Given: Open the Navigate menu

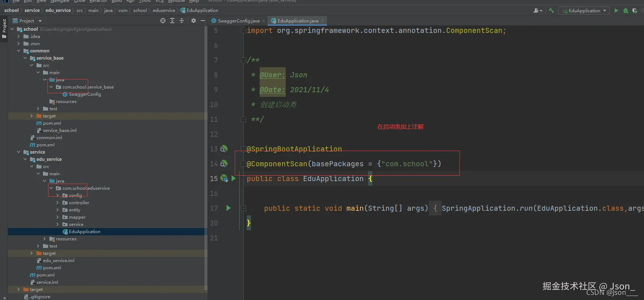Looking at the screenshot, I should (60, 1).
